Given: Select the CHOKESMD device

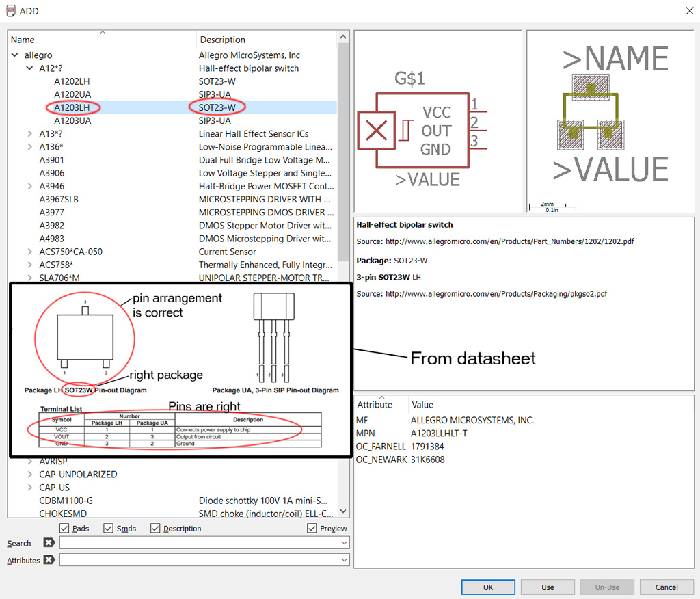Looking at the screenshot, I should pyautogui.click(x=63, y=514).
